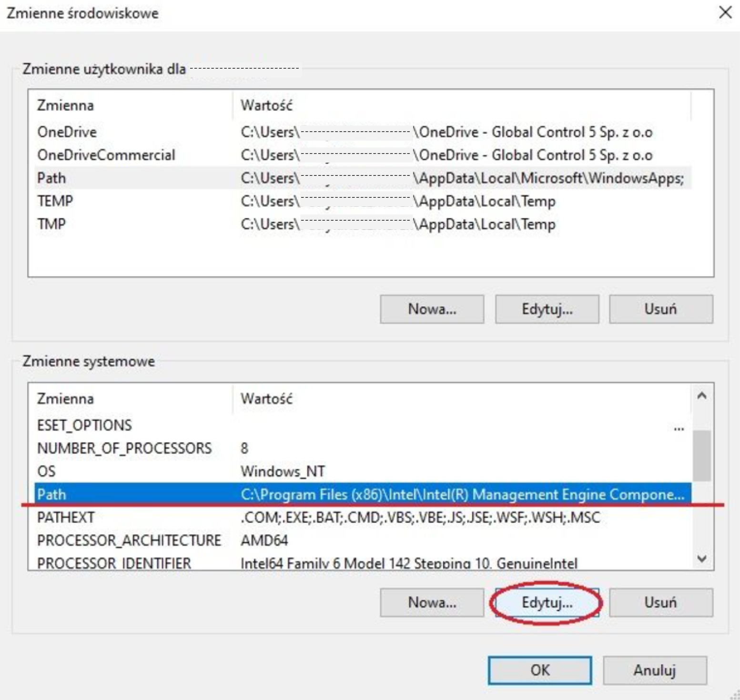Click Edytuj button for user variables
740x700 pixels.
coord(547,309)
